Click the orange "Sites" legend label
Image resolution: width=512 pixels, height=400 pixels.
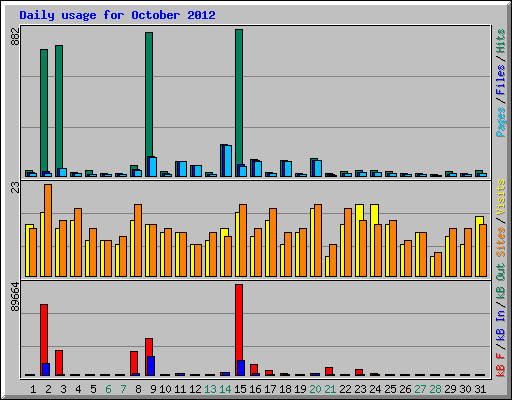coord(500,242)
